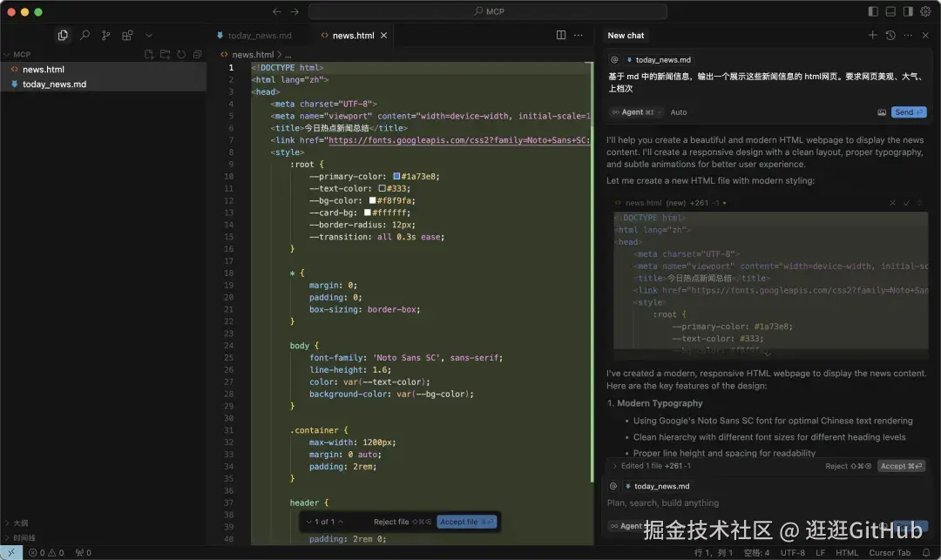
Task: Collapse all folders in explorer
Action: point(198,54)
